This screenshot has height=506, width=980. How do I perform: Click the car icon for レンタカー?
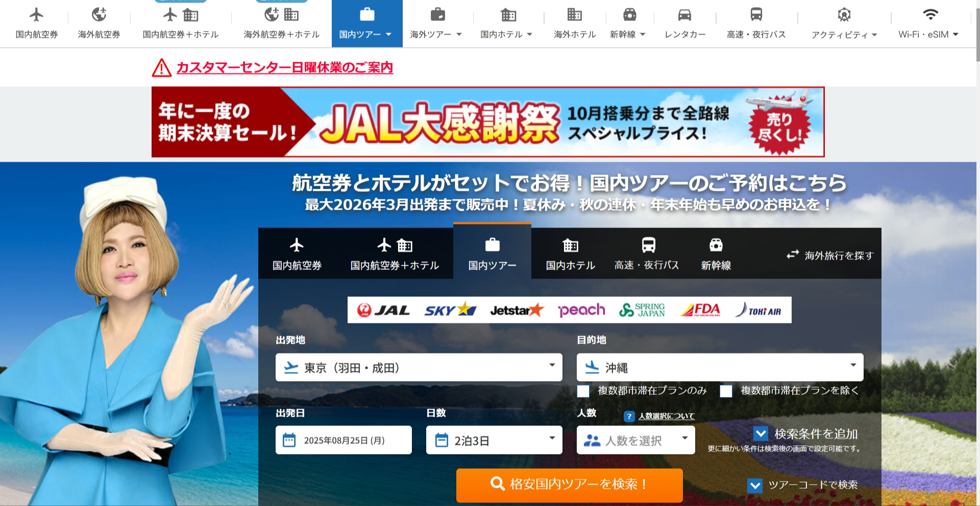pyautogui.click(x=684, y=15)
